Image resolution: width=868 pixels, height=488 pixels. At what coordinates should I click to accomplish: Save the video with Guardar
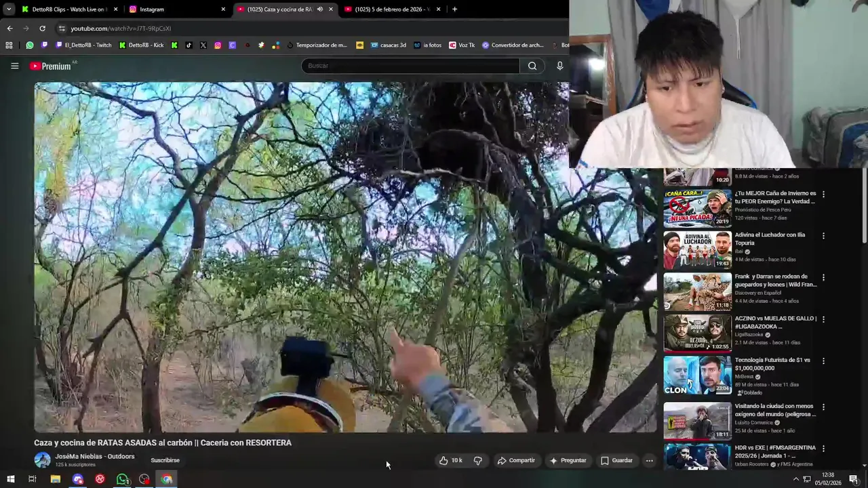coord(616,460)
